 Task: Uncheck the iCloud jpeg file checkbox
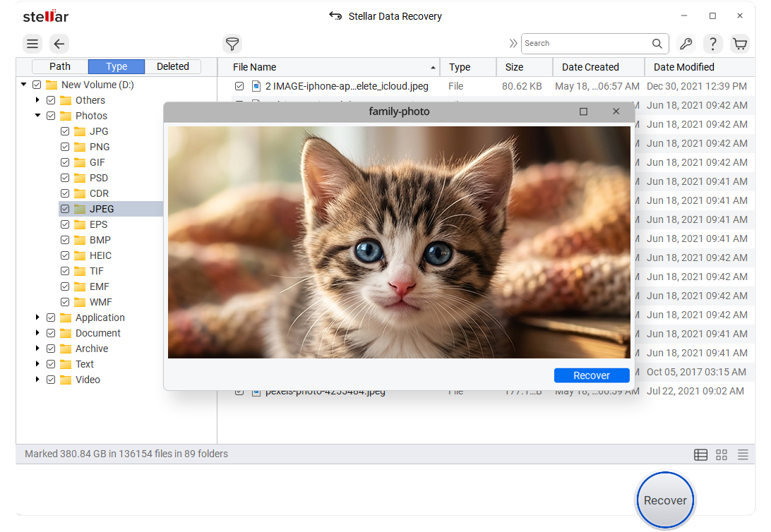pos(239,87)
